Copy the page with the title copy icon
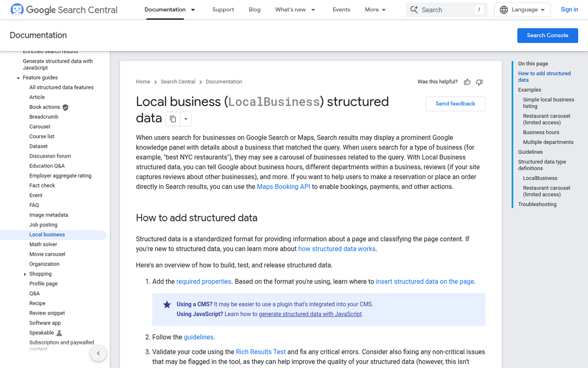The image size is (588, 368). (x=173, y=119)
